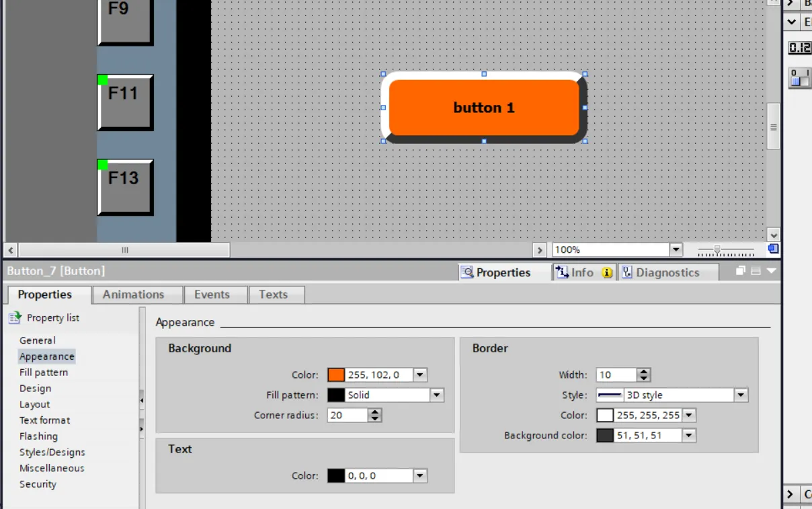Select Styles/Designs in property list
The width and height of the screenshot is (812, 509).
[x=52, y=453]
